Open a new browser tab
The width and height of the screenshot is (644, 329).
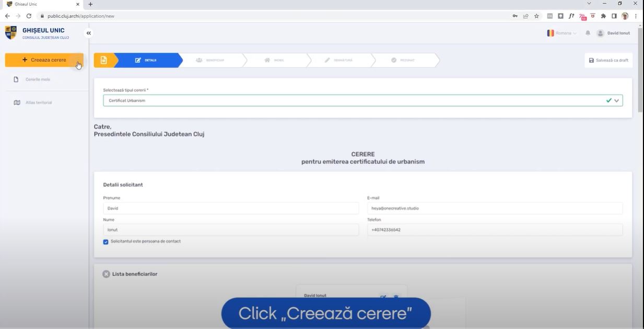(x=90, y=4)
